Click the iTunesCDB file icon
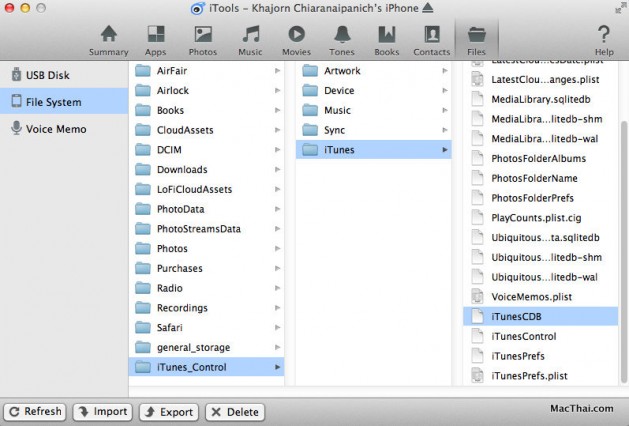The height and width of the screenshot is (426, 629). click(x=477, y=316)
